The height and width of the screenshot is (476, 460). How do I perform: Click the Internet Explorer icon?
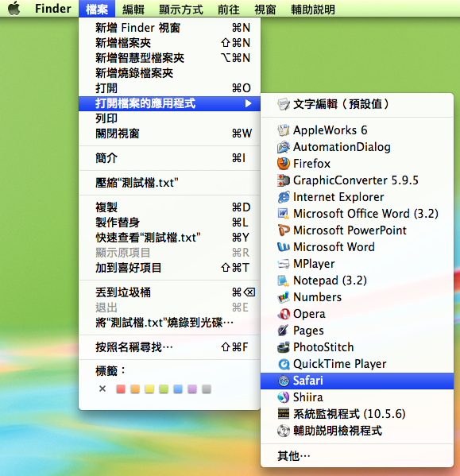click(x=284, y=197)
